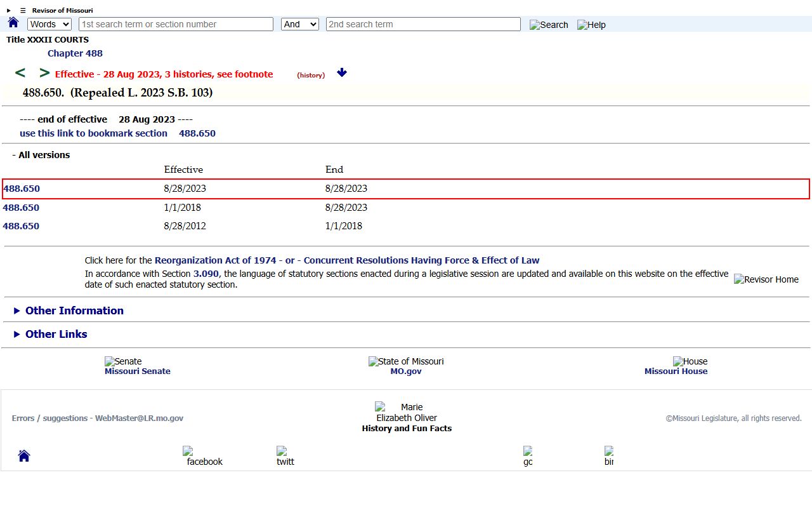Image resolution: width=812 pixels, height=508 pixels.
Task: Open the twitter icon in footer
Action: [x=285, y=456]
